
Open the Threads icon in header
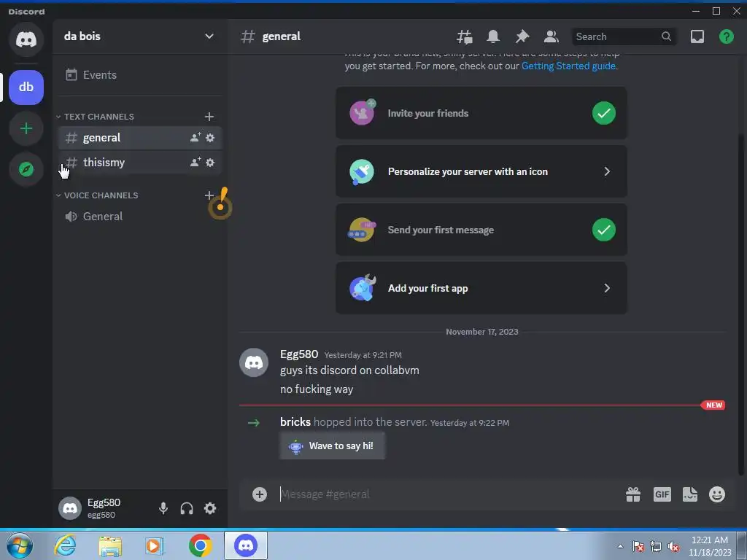click(465, 36)
